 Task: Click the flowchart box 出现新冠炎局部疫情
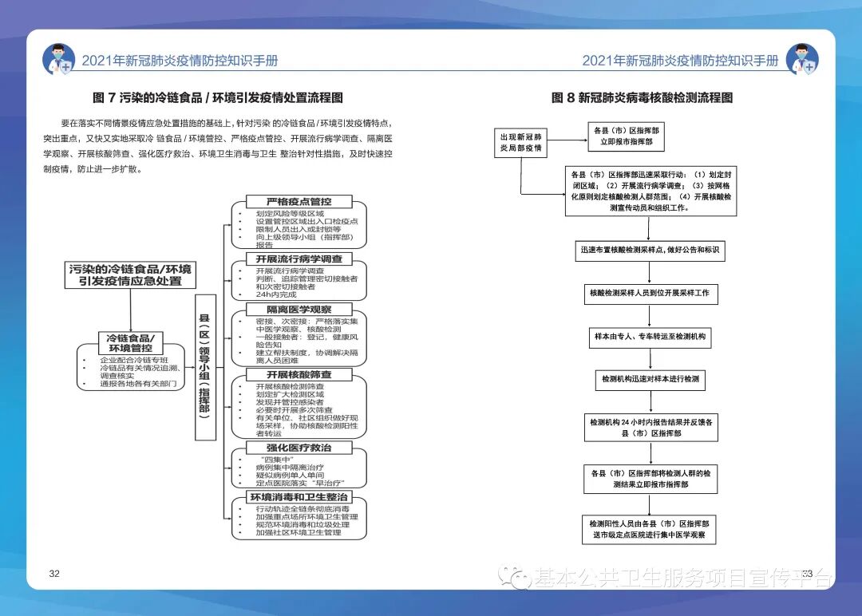(x=520, y=142)
